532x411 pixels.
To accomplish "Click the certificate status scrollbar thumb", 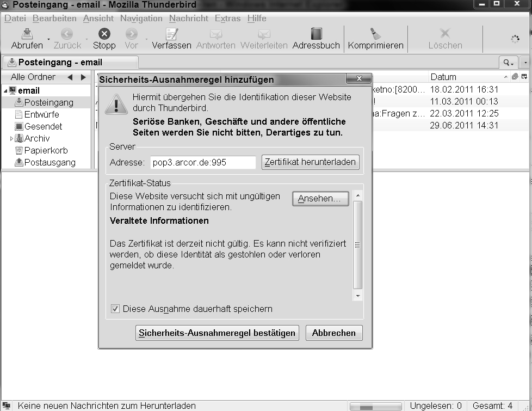I will (357, 245).
